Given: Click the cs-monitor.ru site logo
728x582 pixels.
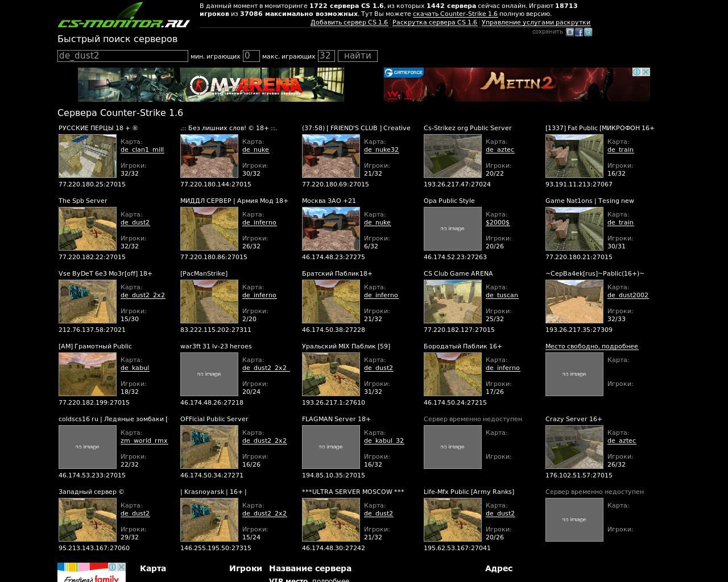Looking at the screenshot, I should pyautogui.click(x=123, y=15).
